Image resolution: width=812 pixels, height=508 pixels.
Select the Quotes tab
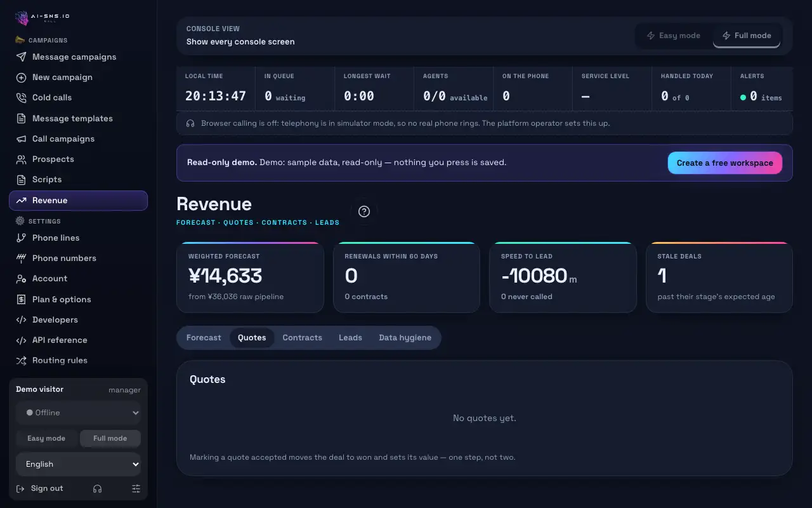point(252,338)
